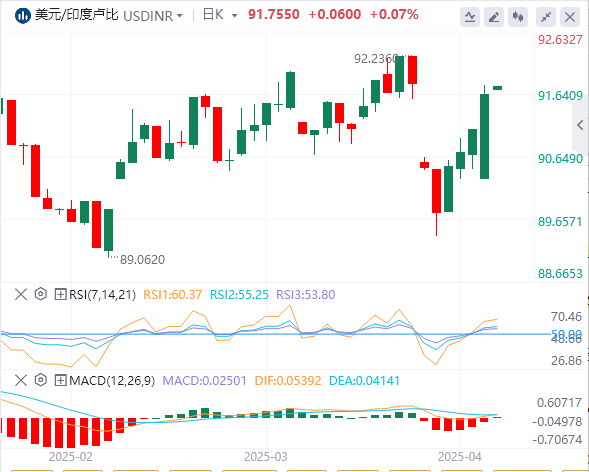
Task: Click the price change +0.0600
Action: click(335, 15)
